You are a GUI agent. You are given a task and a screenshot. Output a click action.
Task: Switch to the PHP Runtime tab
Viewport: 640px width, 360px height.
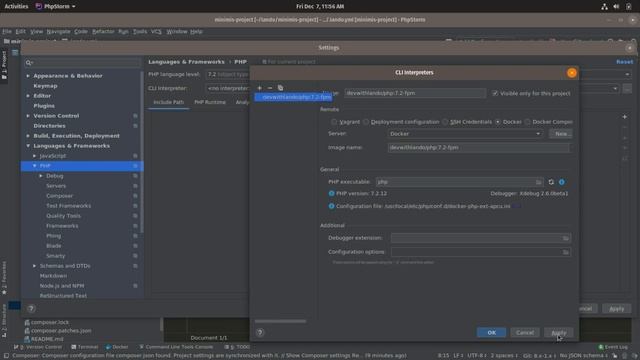(x=210, y=102)
